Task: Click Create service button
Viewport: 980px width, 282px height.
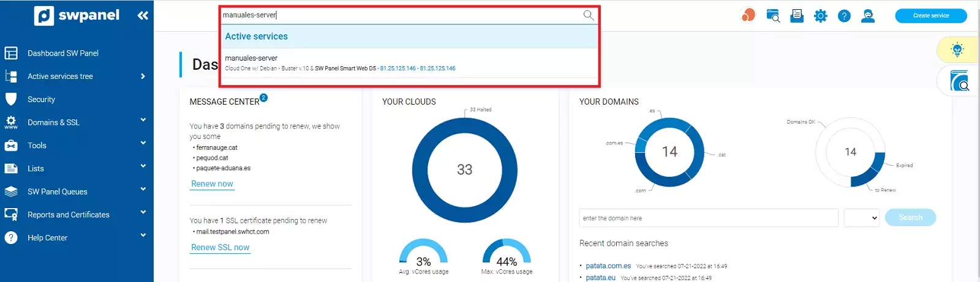Action: point(930,16)
